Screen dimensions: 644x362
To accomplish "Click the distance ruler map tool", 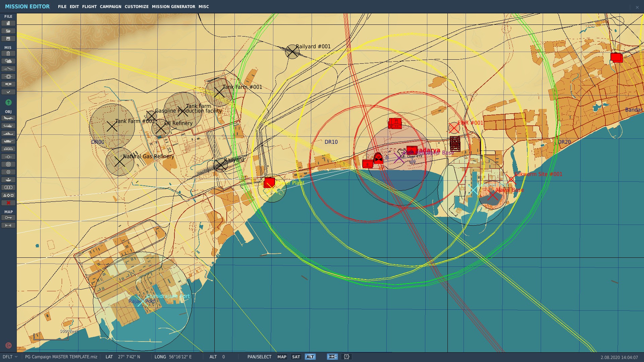I will (x=8, y=225).
